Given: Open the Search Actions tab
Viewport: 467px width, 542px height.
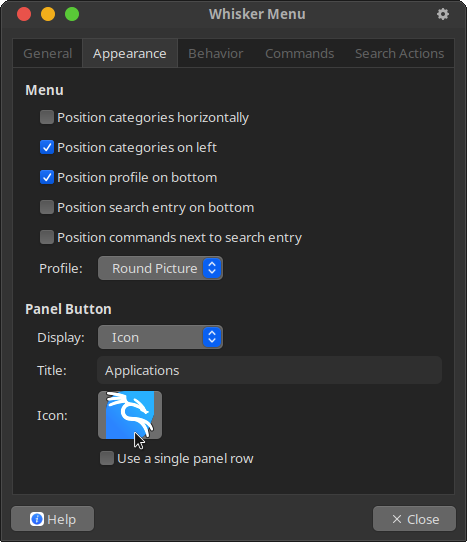Looking at the screenshot, I should [x=400, y=53].
